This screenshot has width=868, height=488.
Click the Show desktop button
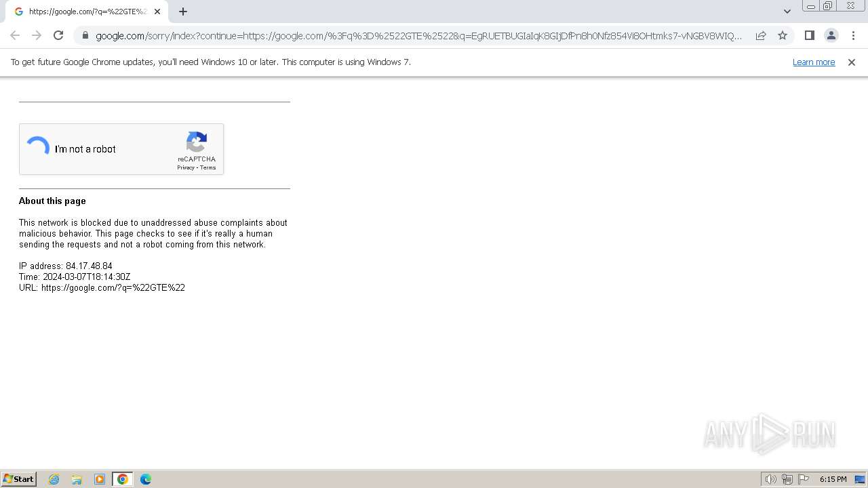pos(860,479)
